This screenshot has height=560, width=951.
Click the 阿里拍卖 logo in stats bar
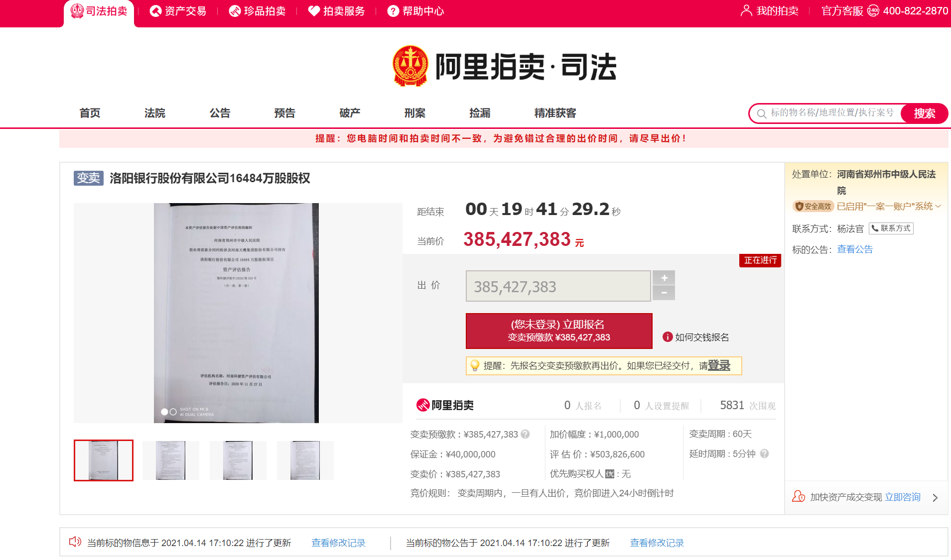click(445, 405)
